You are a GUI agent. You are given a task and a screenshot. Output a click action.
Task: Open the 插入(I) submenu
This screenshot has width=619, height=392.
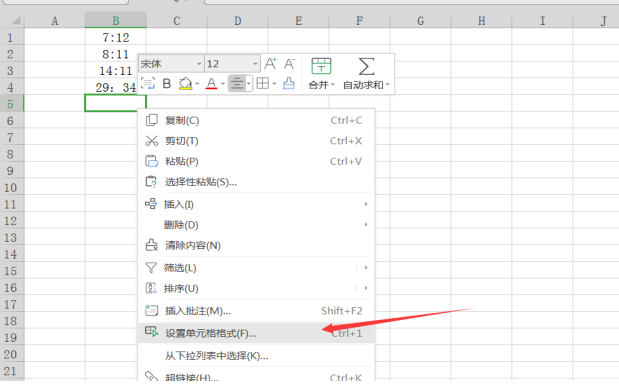pyautogui.click(x=256, y=204)
